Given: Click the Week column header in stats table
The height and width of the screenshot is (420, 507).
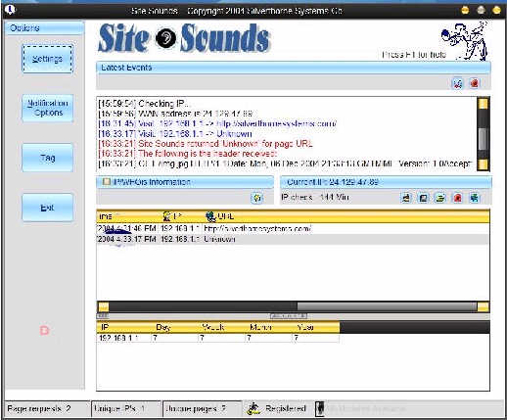Looking at the screenshot, I should (x=221, y=327).
